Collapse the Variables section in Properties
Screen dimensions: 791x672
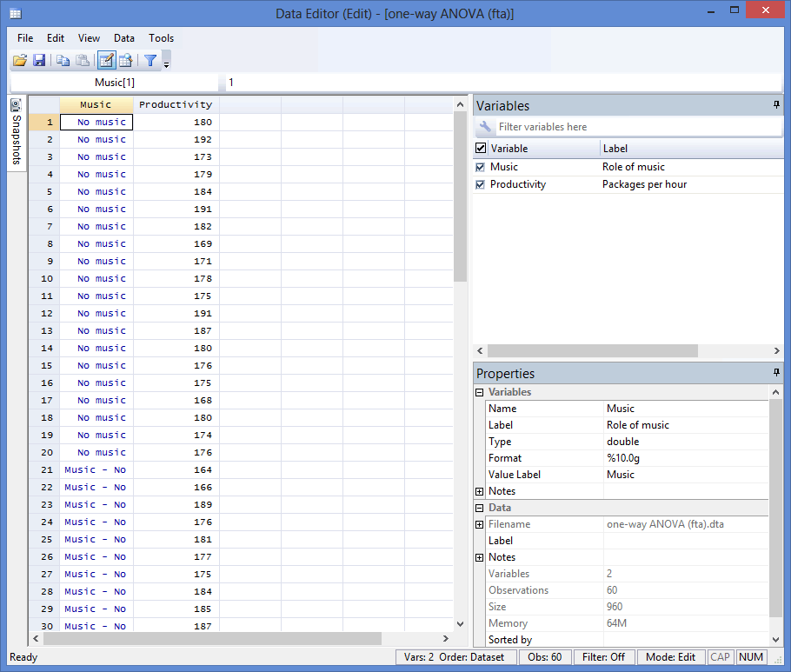click(x=479, y=392)
